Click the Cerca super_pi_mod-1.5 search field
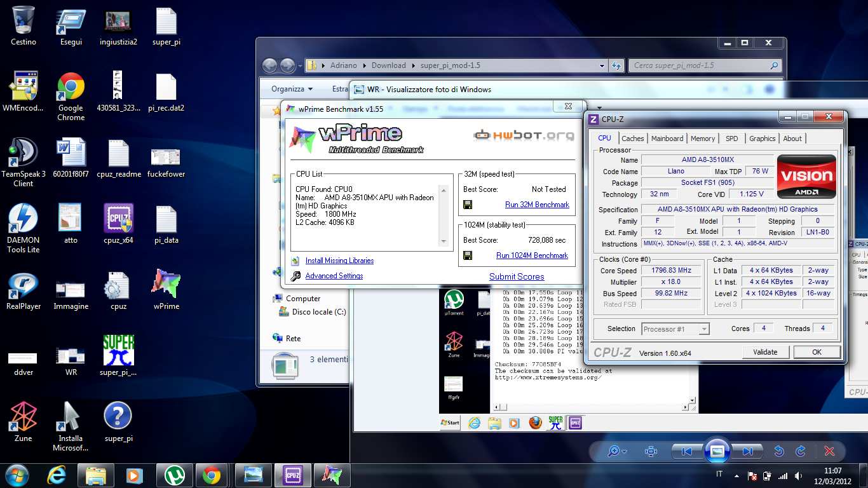This screenshot has height=488, width=868. [x=705, y=65]
